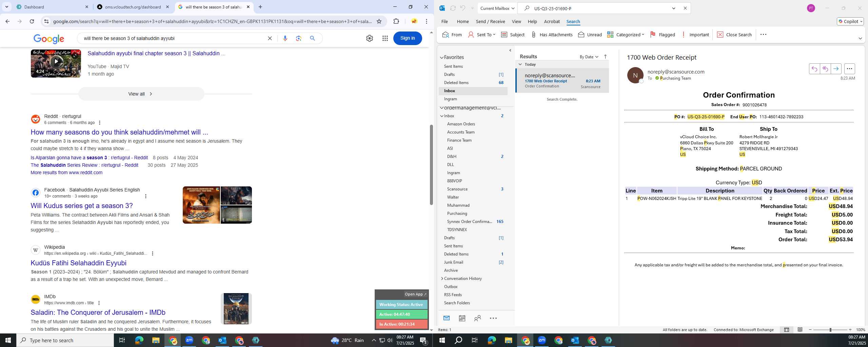Open more actions for the Outlook message
This screenshot has width=868, height=347.
tap(849, 69)
